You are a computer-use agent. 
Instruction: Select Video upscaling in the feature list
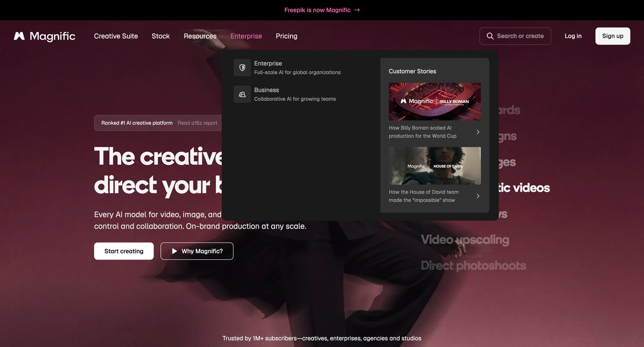click(465, 240)
